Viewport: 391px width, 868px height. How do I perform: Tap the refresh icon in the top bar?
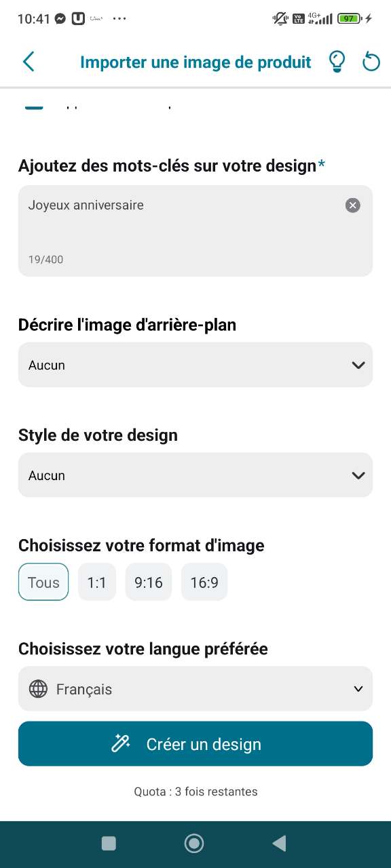pos(371,61)
